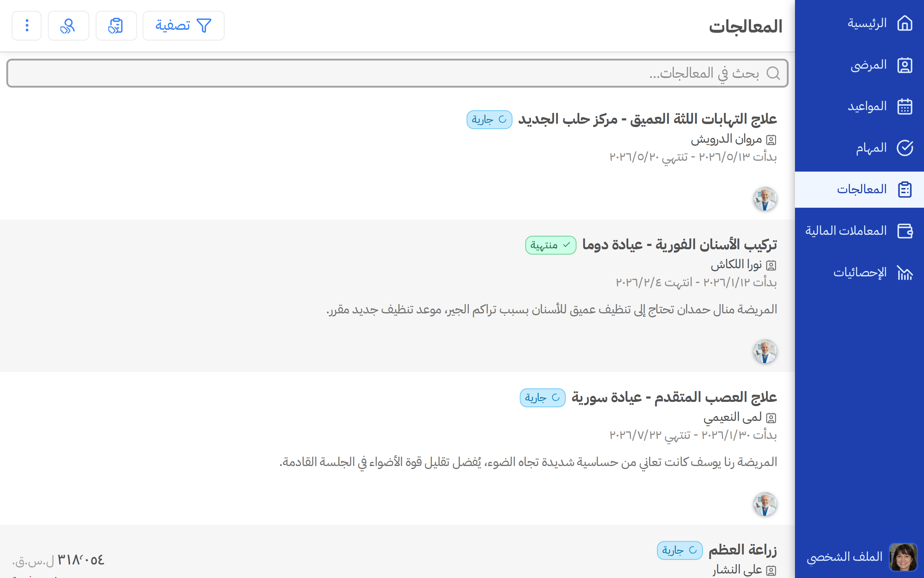Go to المواعيد menu label
Viewport: 924px width, 578px height.
867,106
